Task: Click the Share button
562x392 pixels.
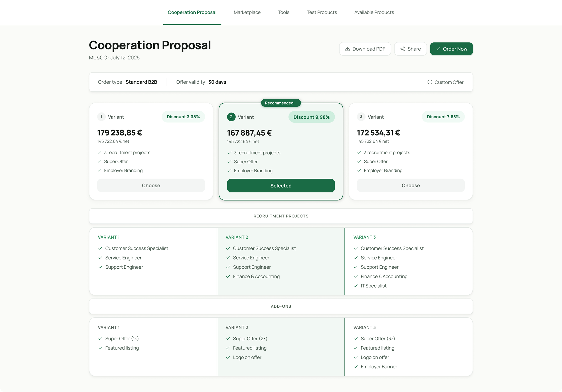Action: [x=410, y=49]
